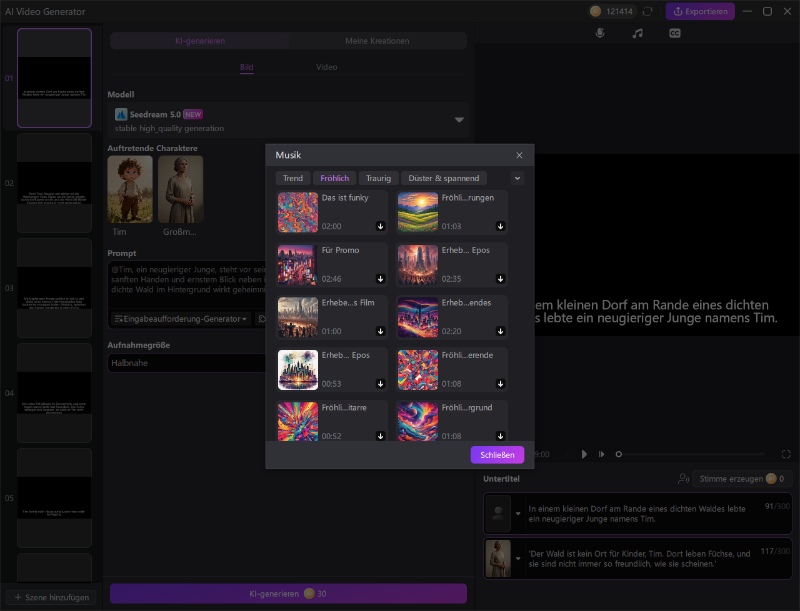Screen dimensions: 800x611
Task: Open the CC subtitles icon
Action: [x=675, y=33]
